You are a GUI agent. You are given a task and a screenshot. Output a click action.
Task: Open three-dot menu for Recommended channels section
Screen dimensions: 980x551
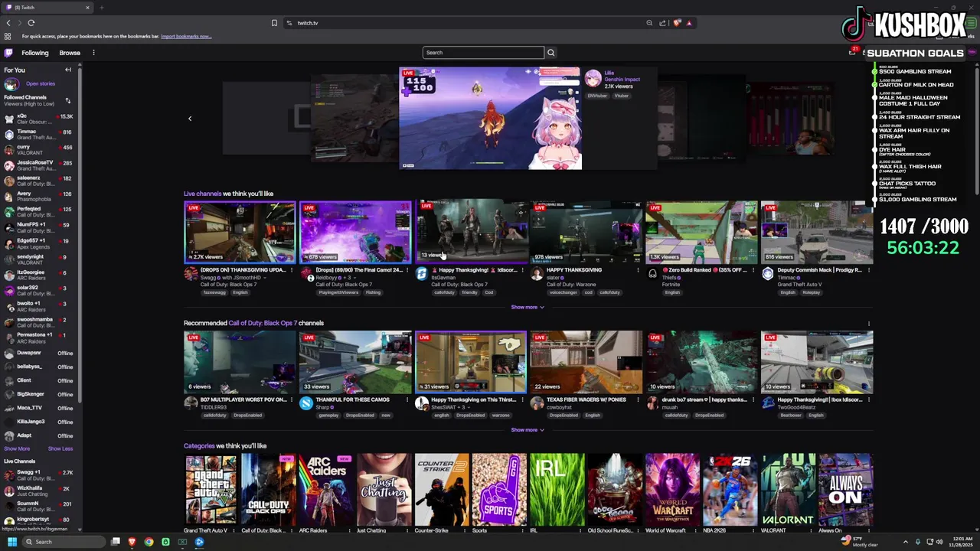[869, 323]
